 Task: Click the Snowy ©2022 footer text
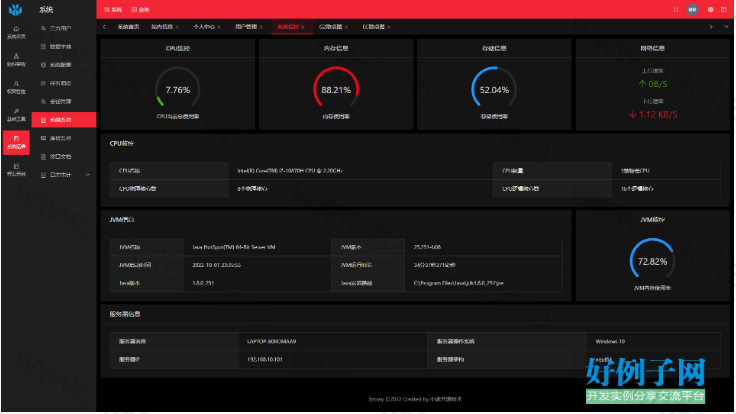point(415,399)
